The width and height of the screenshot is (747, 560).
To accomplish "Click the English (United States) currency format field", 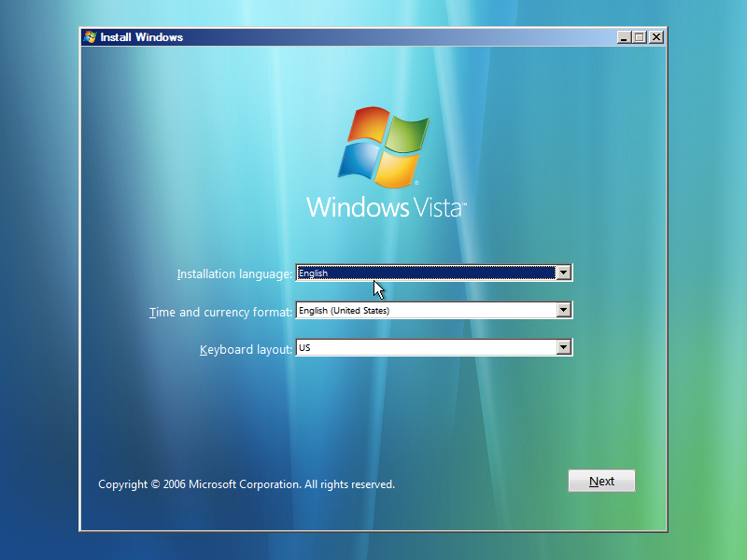I will (420, 310).
